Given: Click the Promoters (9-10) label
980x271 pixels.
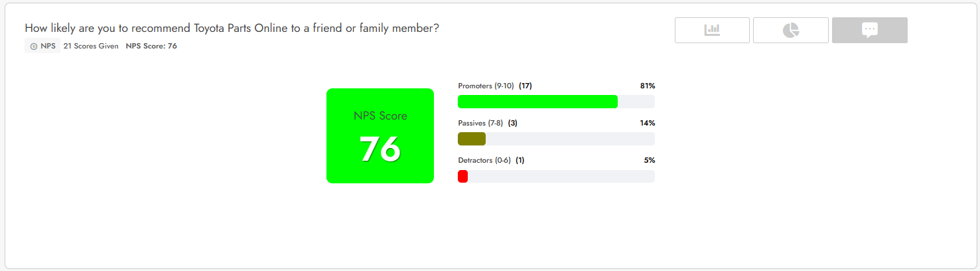Looking at the screenshot, I should [x=486, y=86].
